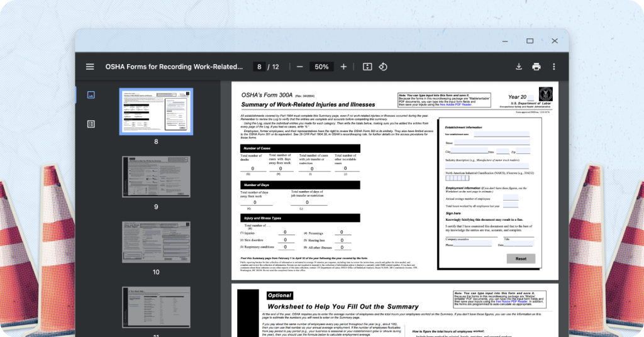
Task: Switch to the thumbnails view tab
Action: [x=91, y=95]
